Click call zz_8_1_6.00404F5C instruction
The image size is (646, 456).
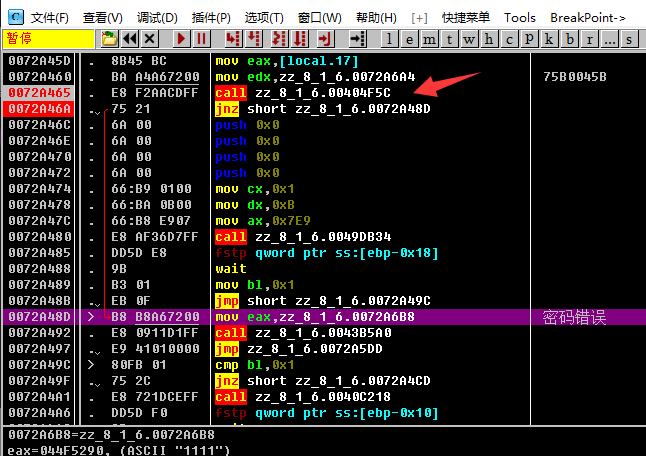303,93
